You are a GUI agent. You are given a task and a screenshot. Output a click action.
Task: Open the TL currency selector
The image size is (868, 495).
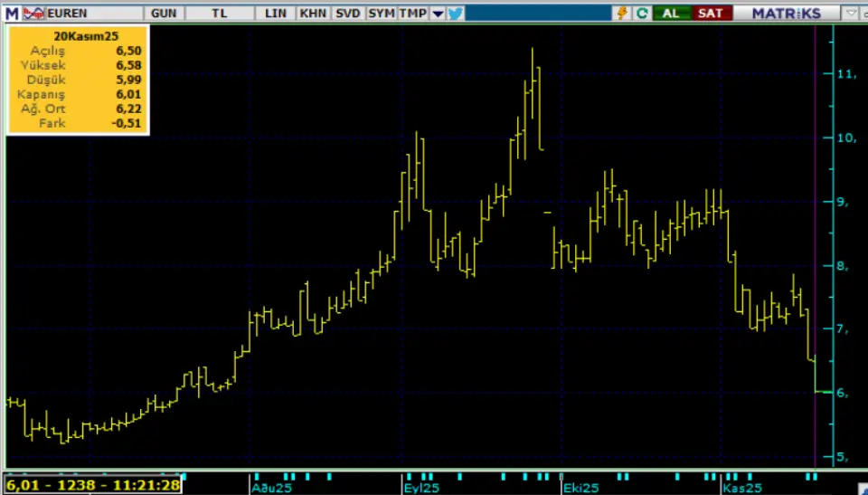click(220, 14)
